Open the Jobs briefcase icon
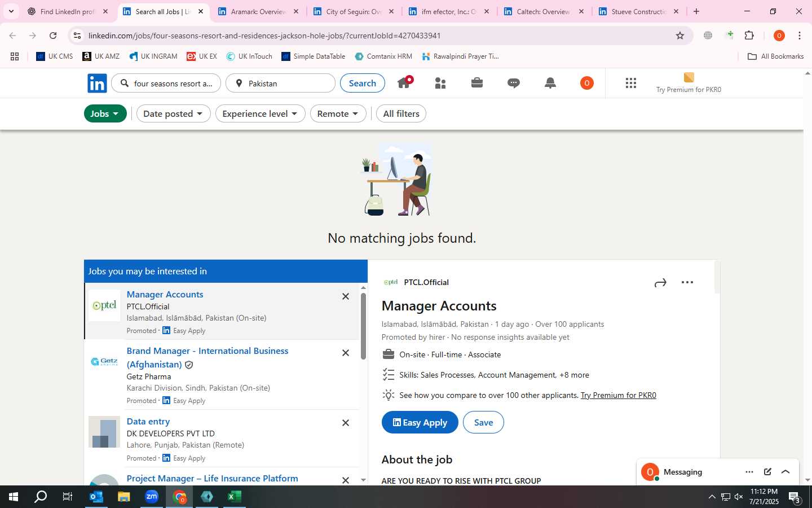 477,83
